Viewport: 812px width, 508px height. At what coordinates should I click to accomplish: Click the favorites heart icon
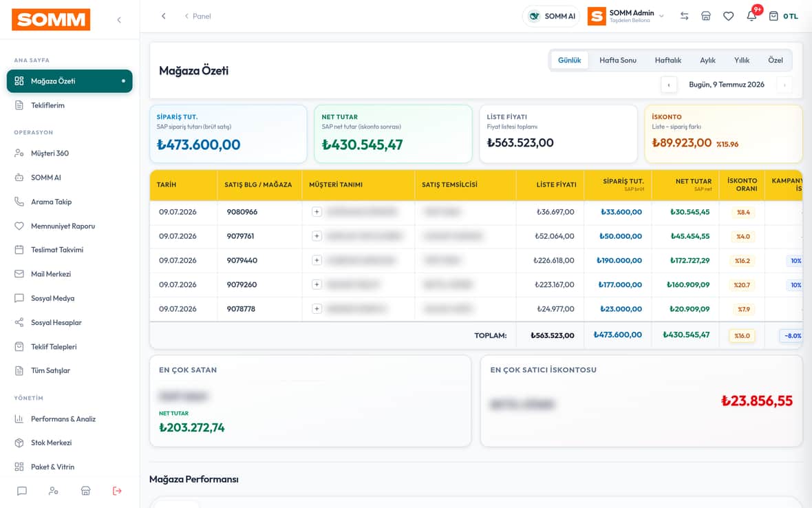pos(728,16)
